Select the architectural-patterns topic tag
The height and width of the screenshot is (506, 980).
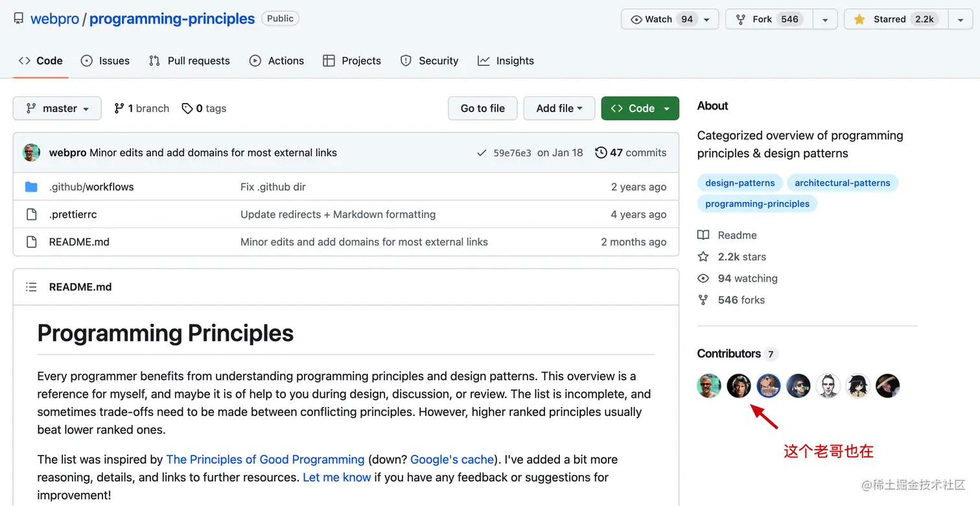[x=843, y=183]
